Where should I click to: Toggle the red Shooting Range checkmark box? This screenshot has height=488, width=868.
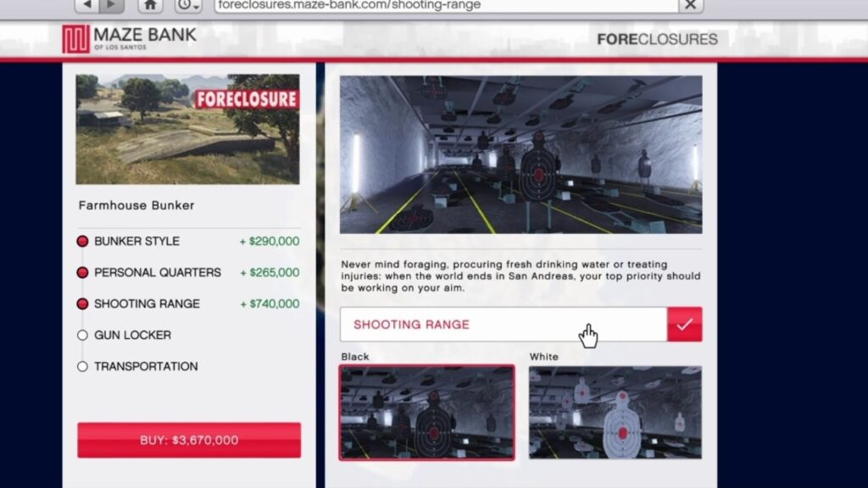pyautogui.click(x=685, y=324)
